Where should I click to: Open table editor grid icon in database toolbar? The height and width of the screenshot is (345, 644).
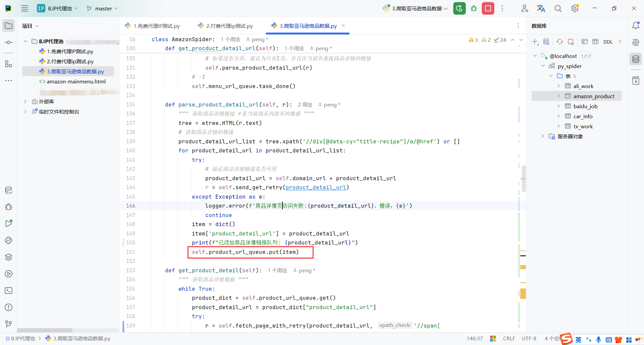(x=595, y=42)
